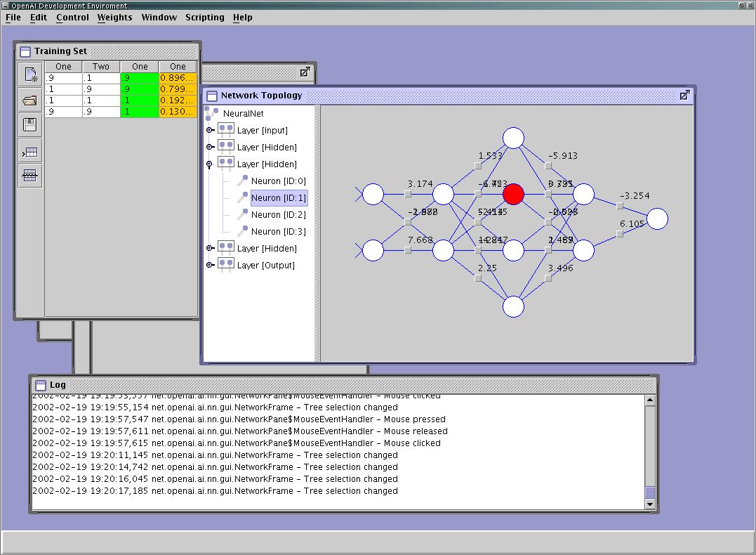Click the open folder icon in Training Set
The width and height of the screenshot is (756, 555).
(30, 100)
